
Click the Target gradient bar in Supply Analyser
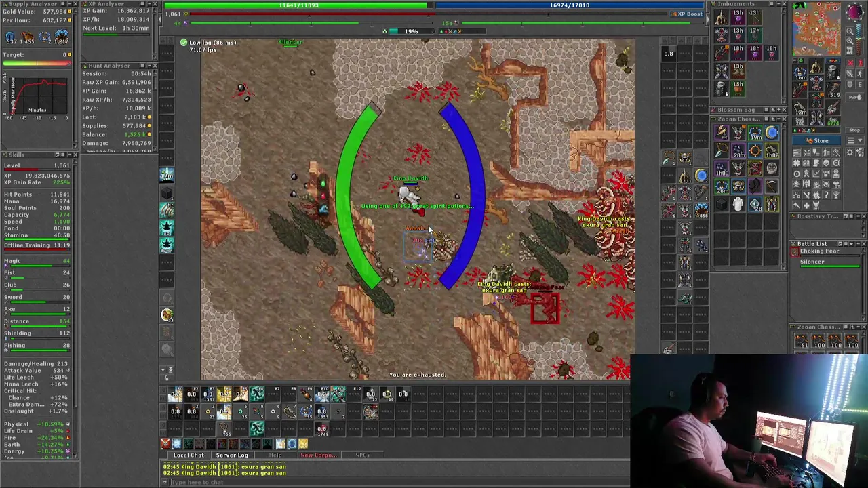pyautogui.click(x=37, y=64)
